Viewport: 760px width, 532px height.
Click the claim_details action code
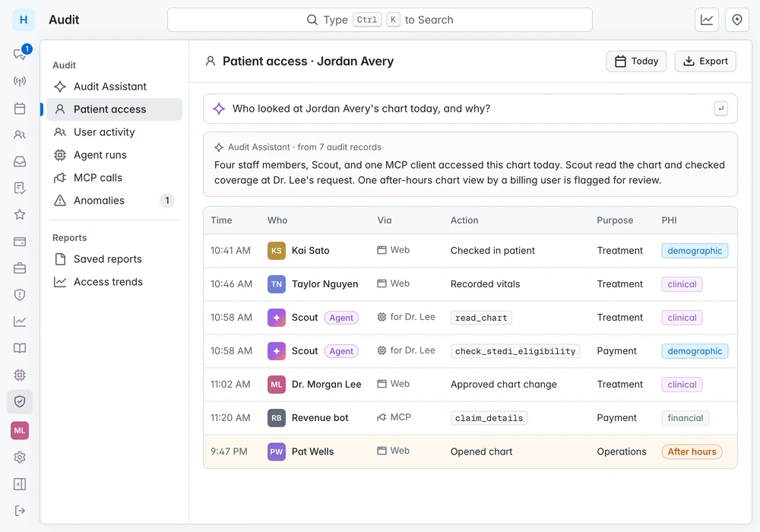click(x=489, y=418)
